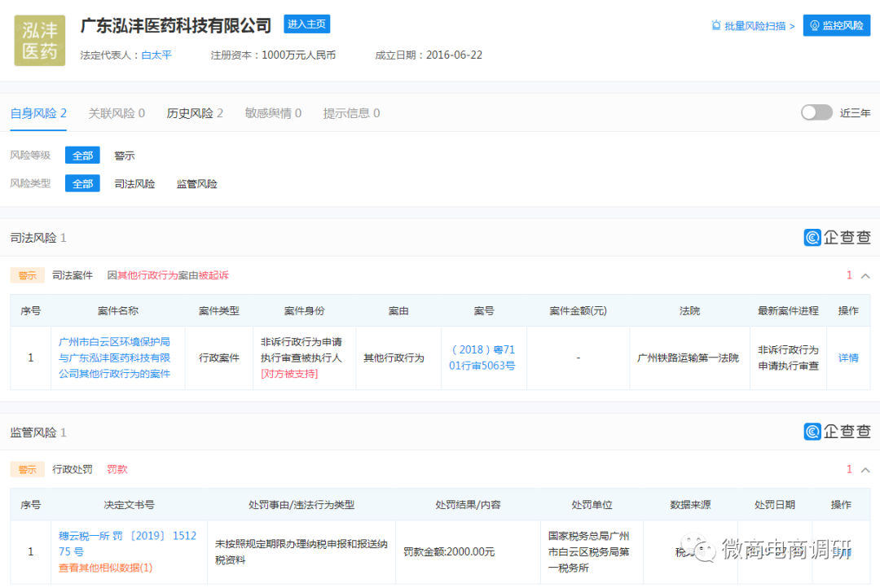Click the 企查查 logo in 监管风险 section

point(837,431)
